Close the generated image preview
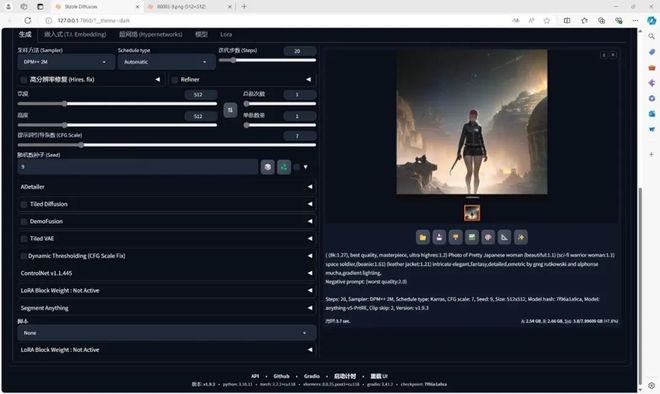 [613, 55]
